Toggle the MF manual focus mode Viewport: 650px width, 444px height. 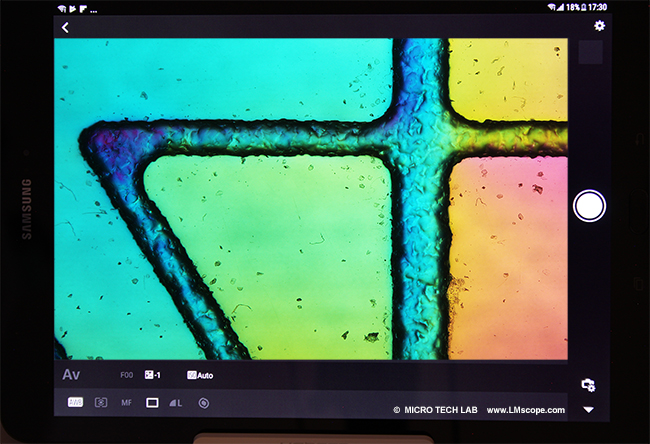[127, 402]
